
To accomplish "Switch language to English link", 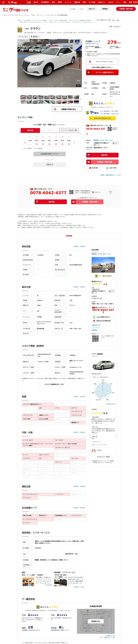I will [x=73, y=9].
